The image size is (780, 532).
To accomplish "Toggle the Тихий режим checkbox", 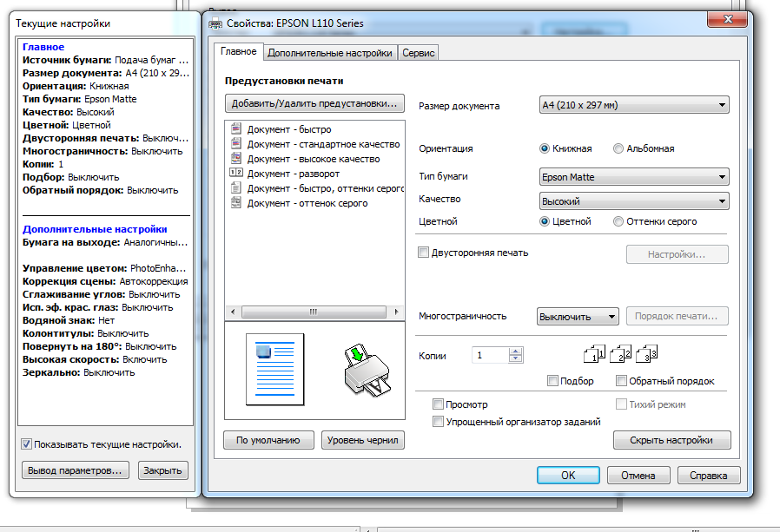I will click(x=621, y=404).
